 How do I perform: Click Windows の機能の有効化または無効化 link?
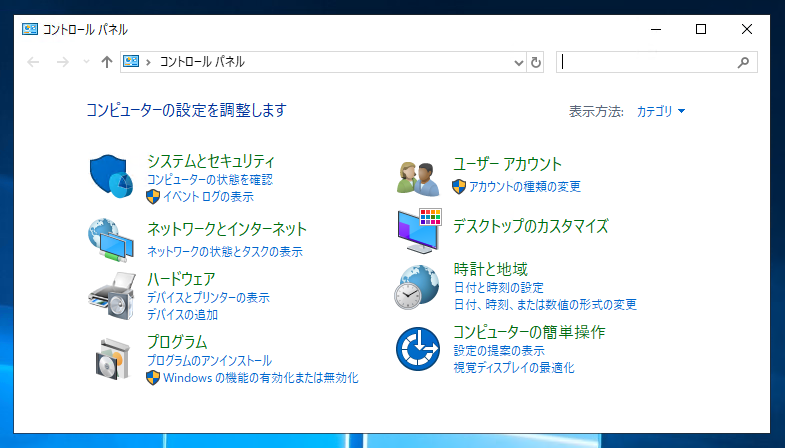click(261, 377)
